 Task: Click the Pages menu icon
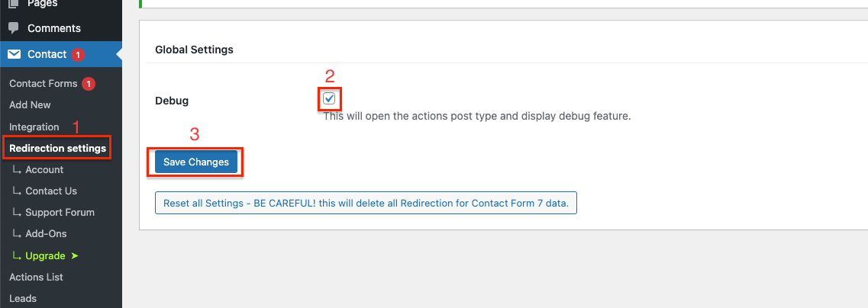14,5
